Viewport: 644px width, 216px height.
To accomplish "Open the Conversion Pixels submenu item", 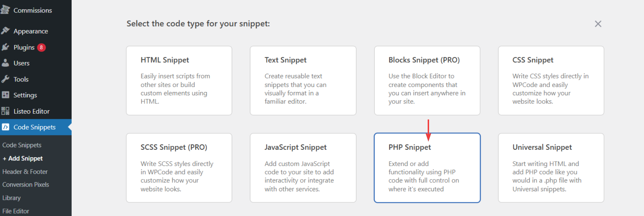I will coord(26,184).
